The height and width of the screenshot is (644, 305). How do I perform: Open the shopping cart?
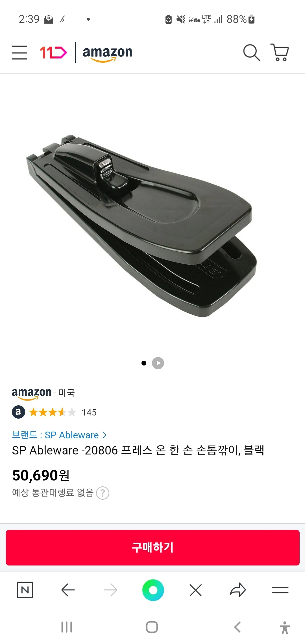click(x=280, y=53)
